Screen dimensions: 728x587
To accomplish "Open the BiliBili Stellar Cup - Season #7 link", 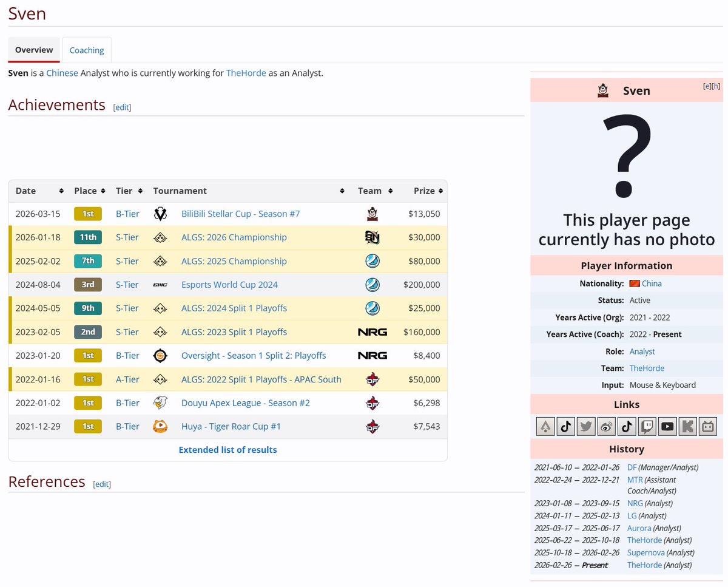I will pyautogui.click(x=240, y=214).
